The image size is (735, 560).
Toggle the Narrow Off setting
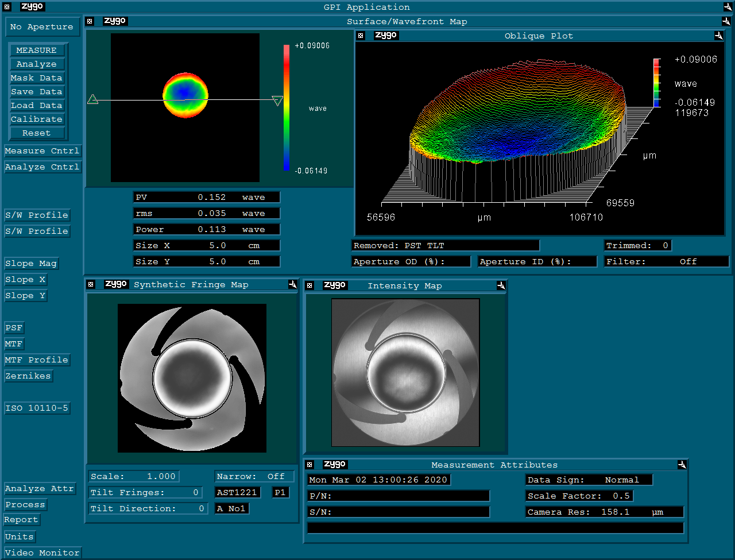click(x=254, y=476)
